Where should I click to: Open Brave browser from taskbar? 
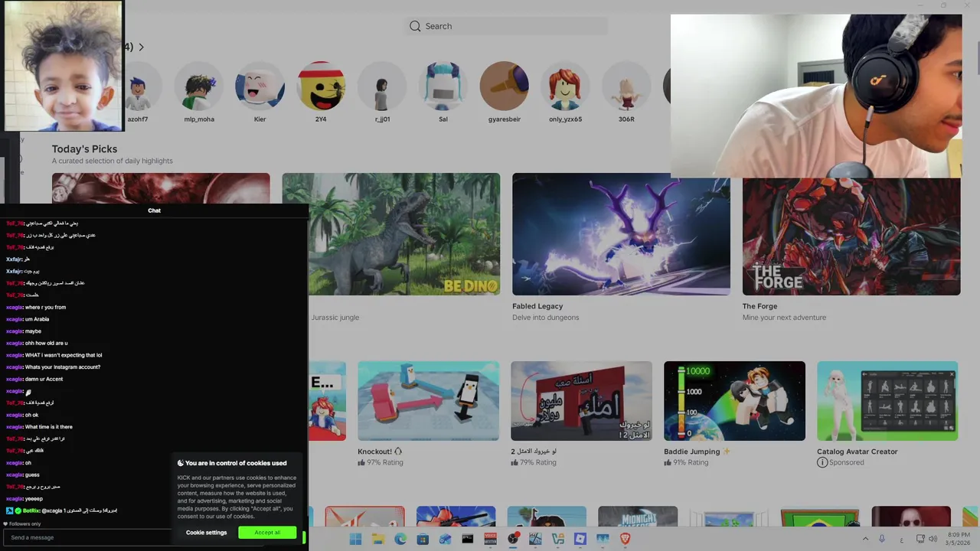coord(625,539)
